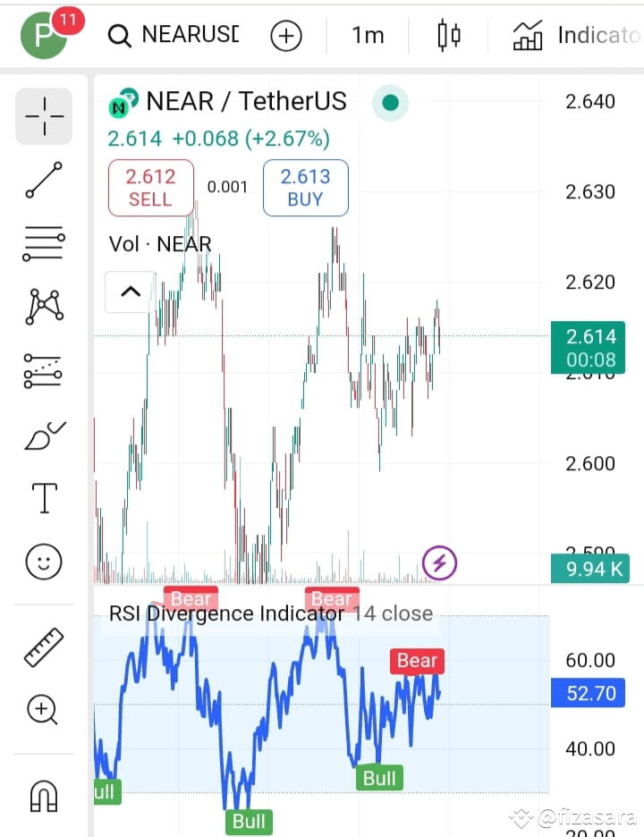Viewport: 644px width, 837px height.
Task: Click the 0.001 spread value
Action: 227,187
